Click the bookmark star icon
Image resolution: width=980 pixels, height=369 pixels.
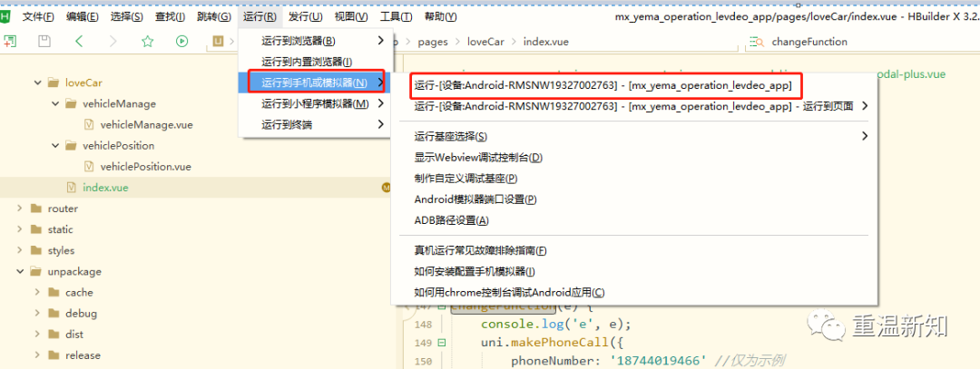click(x=148, y=41)
